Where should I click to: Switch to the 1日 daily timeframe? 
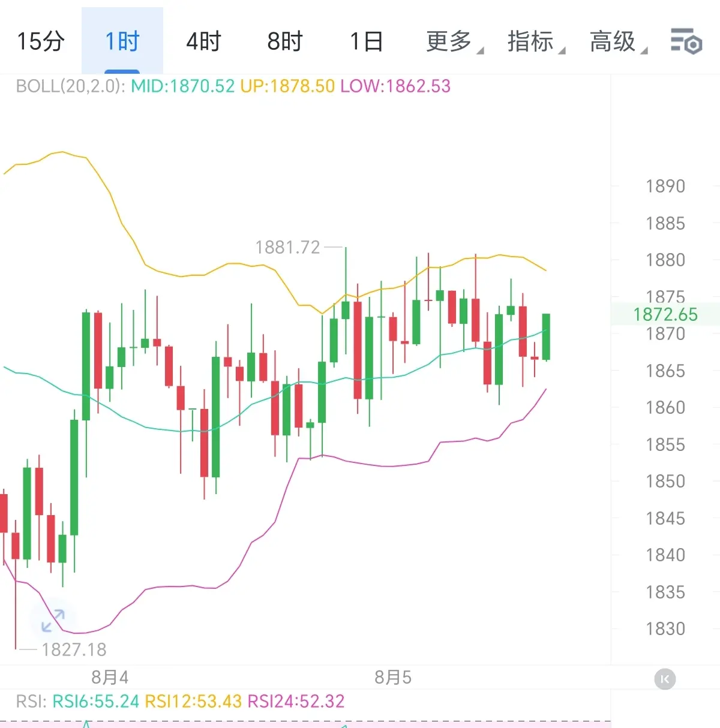point(366,41)
